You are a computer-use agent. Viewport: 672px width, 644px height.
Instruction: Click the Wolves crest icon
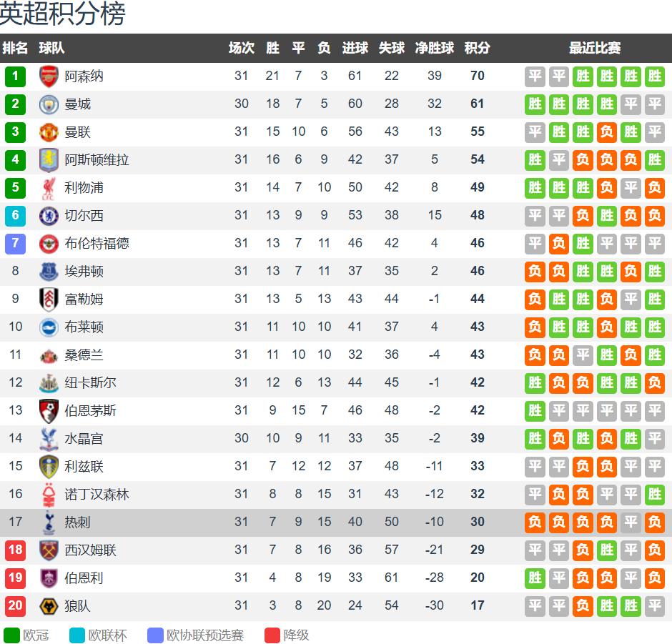tap(49, 606)
